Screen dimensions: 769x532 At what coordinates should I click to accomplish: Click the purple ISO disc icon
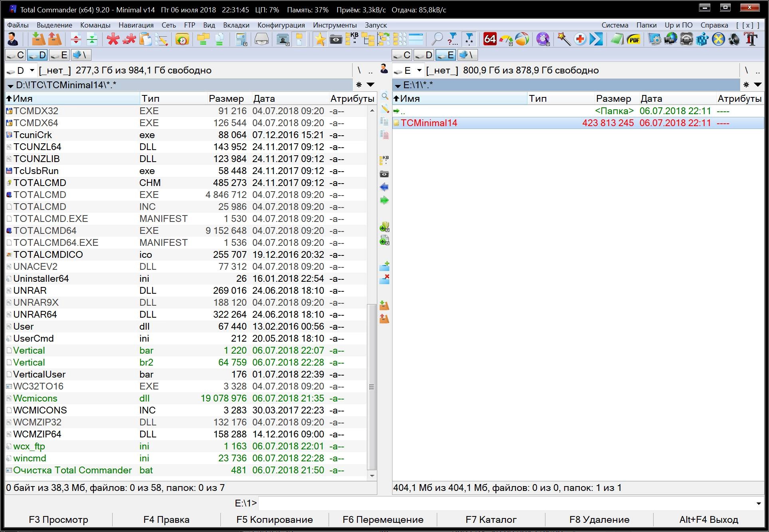click(542, 39)
